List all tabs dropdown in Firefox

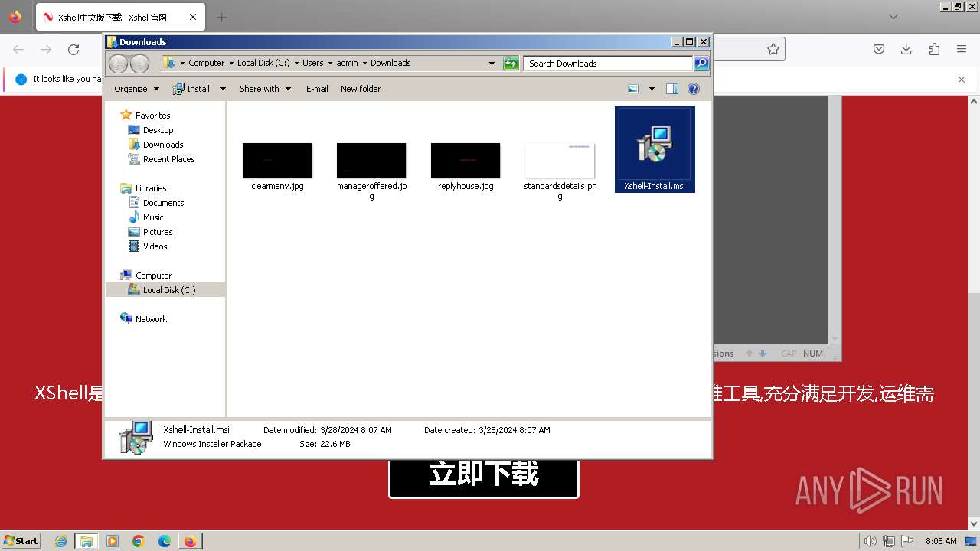[893, 16]
